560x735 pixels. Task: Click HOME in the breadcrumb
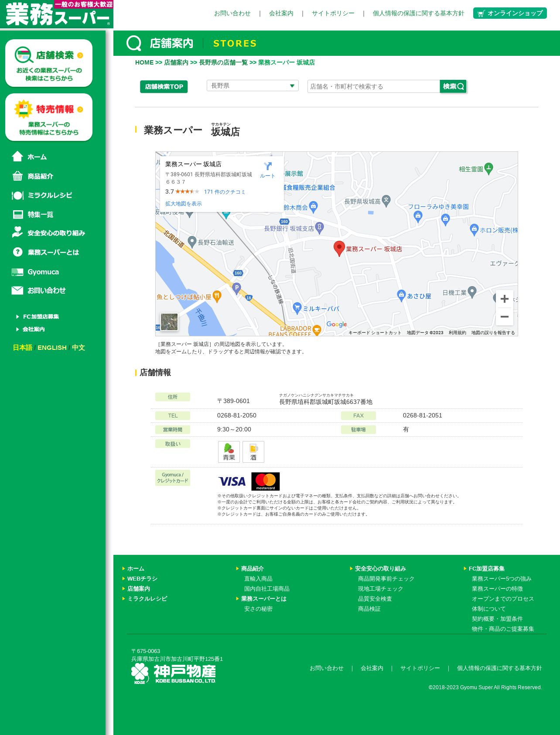(x=144, y=62)
